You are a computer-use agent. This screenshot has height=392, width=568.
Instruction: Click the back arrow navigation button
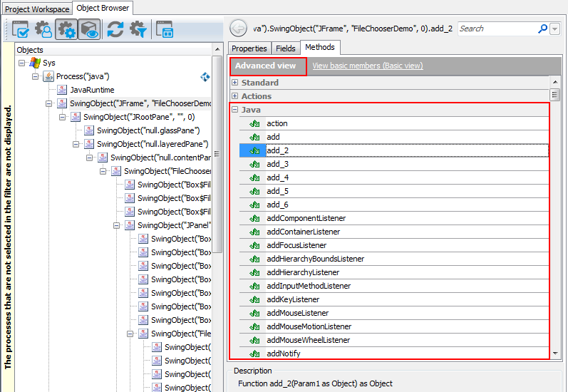point(239,29)
